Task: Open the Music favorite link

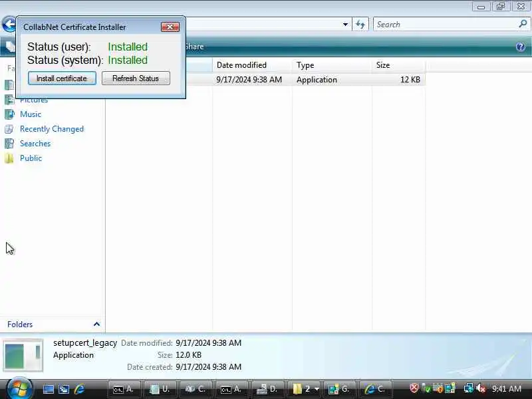Action: click(x=31, y=114)
